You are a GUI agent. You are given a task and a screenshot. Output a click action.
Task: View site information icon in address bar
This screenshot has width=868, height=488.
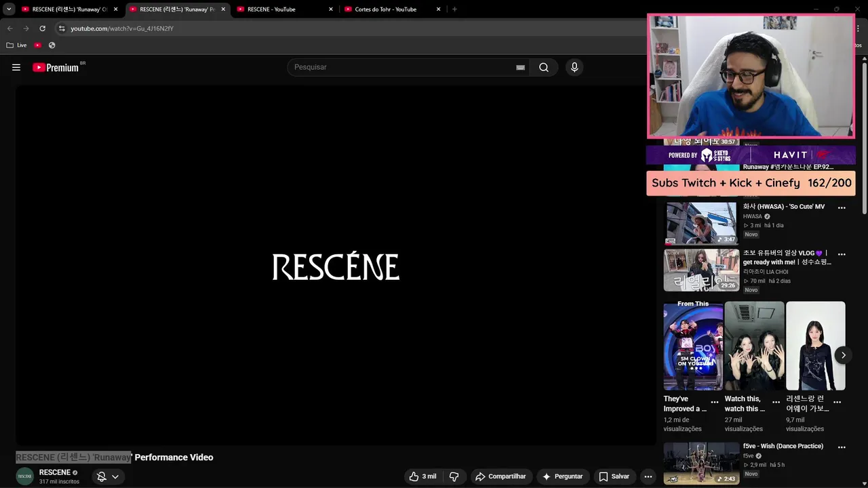tap(62, 28)
